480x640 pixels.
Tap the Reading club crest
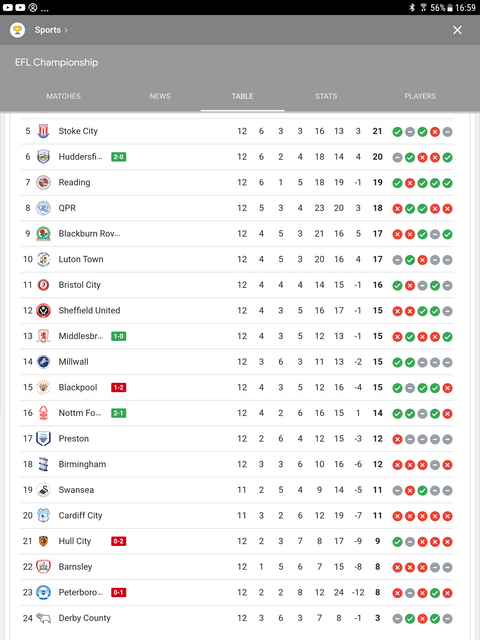[x=43, y=182]
